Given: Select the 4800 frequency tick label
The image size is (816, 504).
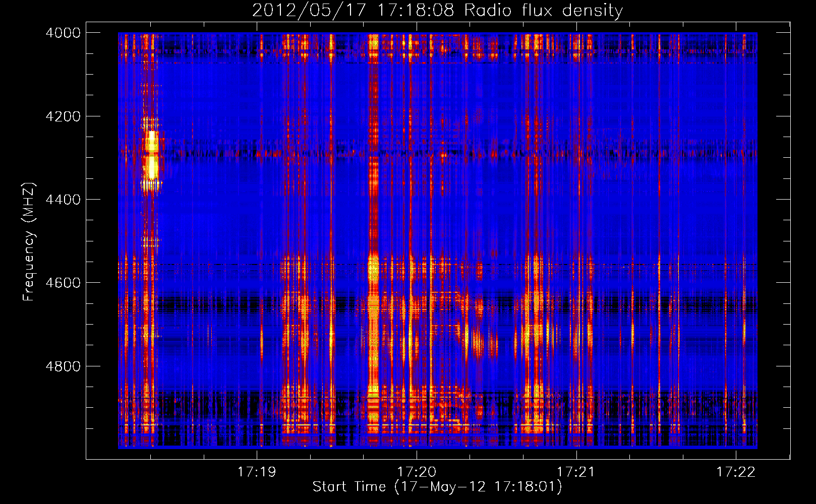Looking at the screenshot, I should pos(63,366).
